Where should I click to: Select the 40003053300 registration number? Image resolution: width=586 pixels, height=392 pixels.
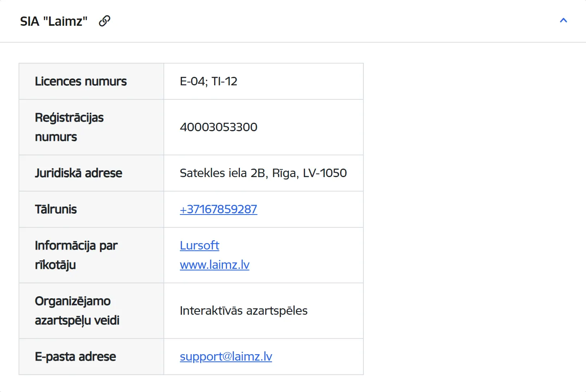tap(219, 127)
